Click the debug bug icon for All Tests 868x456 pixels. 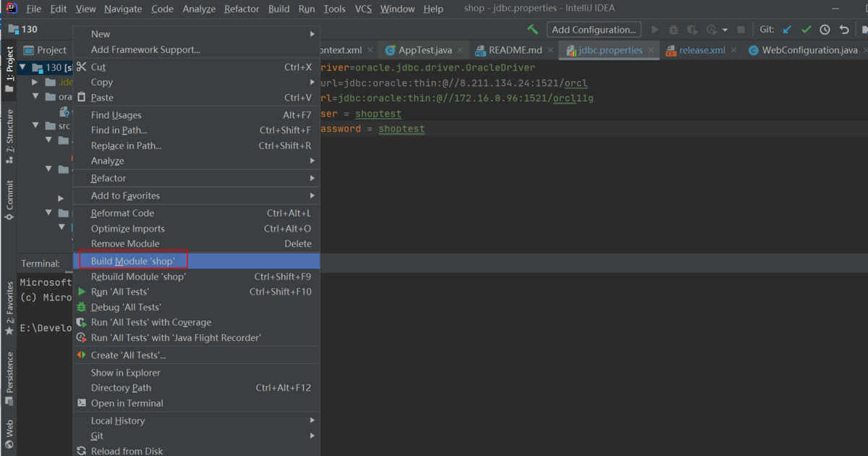coord(82,307)
